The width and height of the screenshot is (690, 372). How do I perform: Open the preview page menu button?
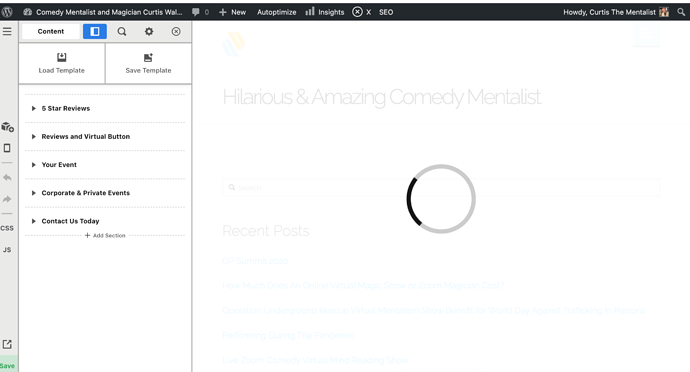click(646, 34)
